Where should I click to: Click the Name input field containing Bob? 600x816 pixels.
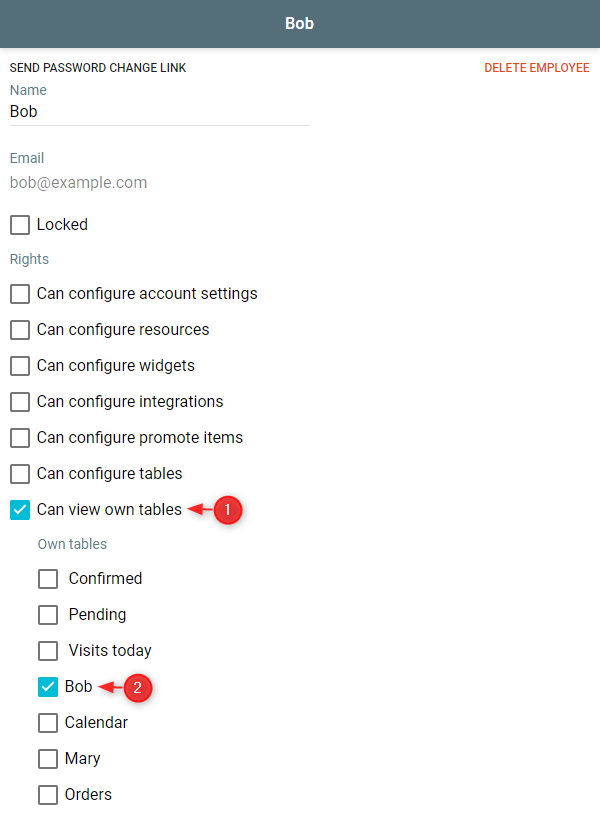pyautogui.click(x=160, y=111)
